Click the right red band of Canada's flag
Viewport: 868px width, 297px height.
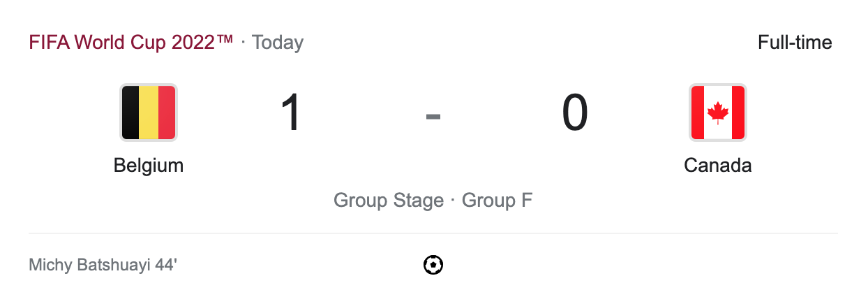coord(738,113)
